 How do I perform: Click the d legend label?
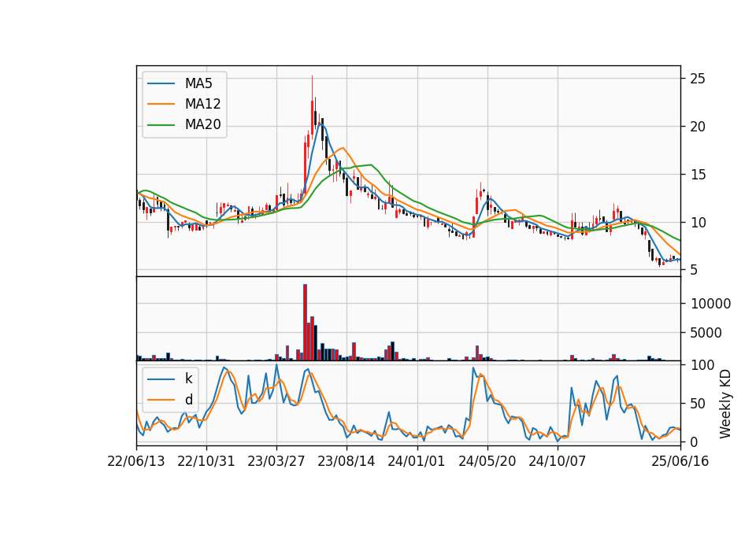coord(188,400)
